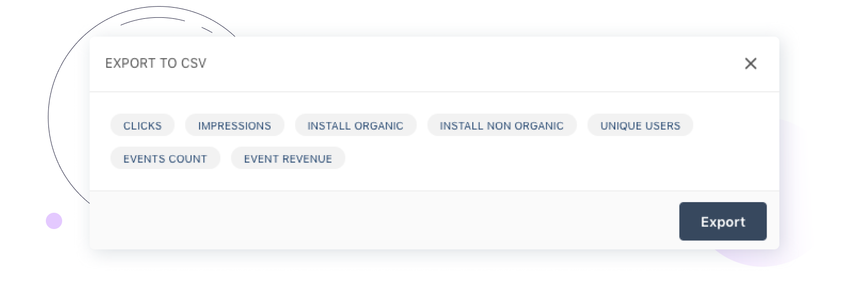This screenshot has width=868, height=284.
Task: Toggle the CLICKS metric chip
Action: click(142, 126)
